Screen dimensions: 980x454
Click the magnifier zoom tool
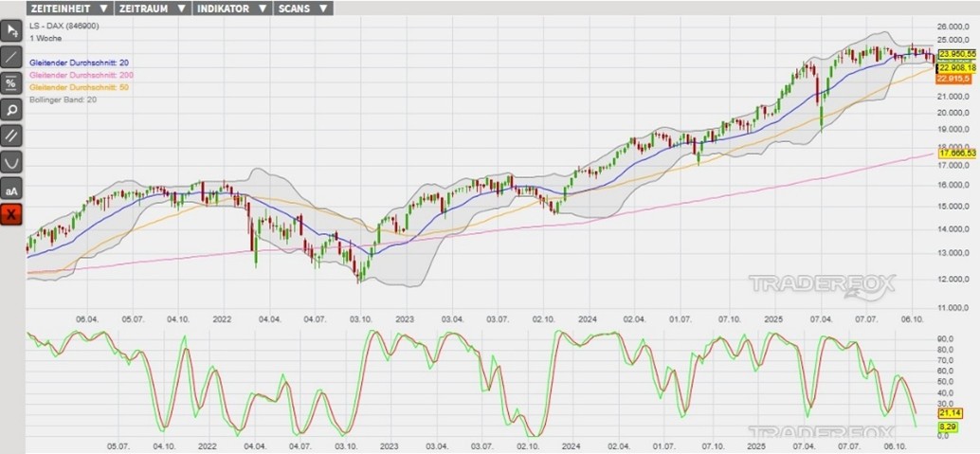(x=12, y=110)
